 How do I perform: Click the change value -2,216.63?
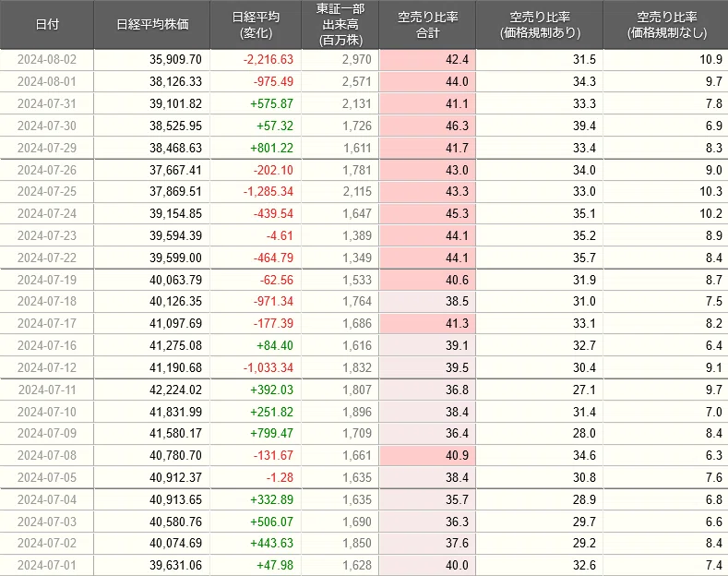click(269, 59)
